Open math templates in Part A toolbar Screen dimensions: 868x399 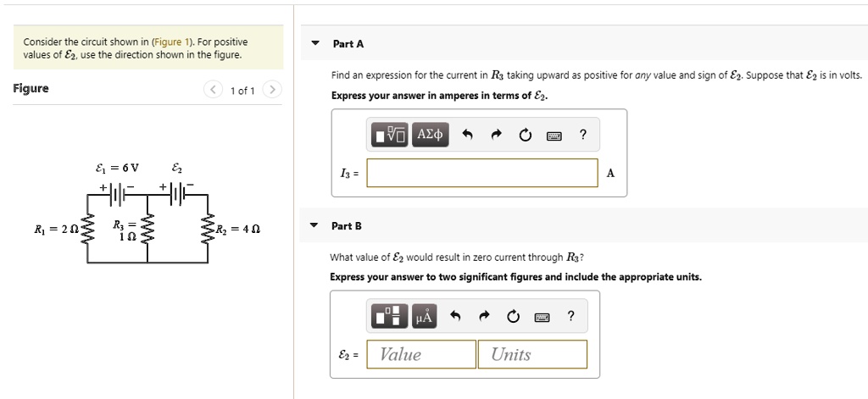tap(391, 135)
